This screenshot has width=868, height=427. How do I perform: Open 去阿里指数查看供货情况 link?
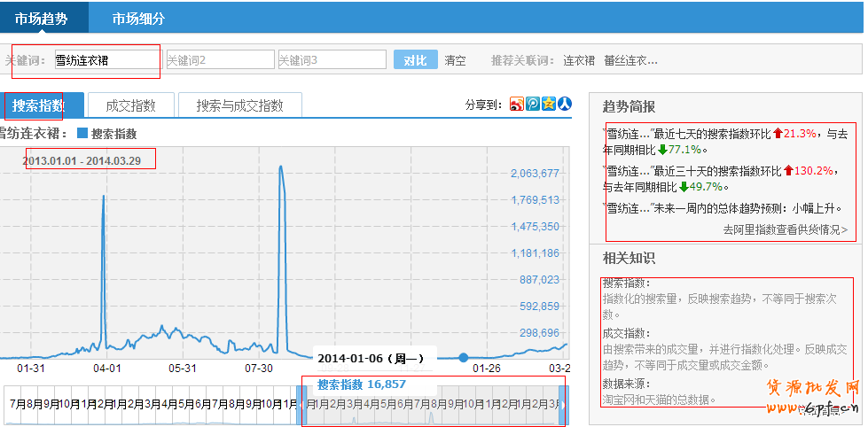pyautogui.click(x=785, y=229)
